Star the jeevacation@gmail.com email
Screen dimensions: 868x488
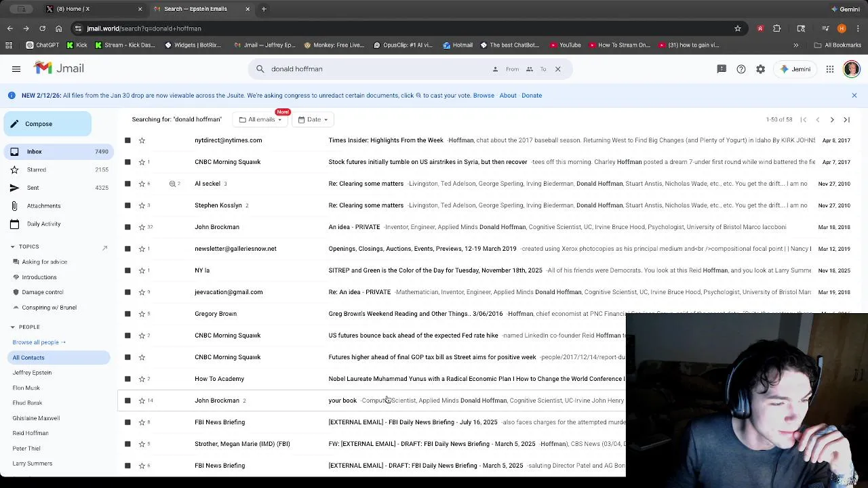click(x=142, y=292)
